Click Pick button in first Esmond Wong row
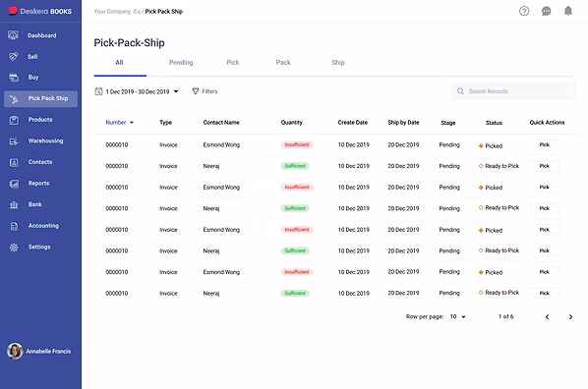 pyautogui.click(x=544, y=144)
